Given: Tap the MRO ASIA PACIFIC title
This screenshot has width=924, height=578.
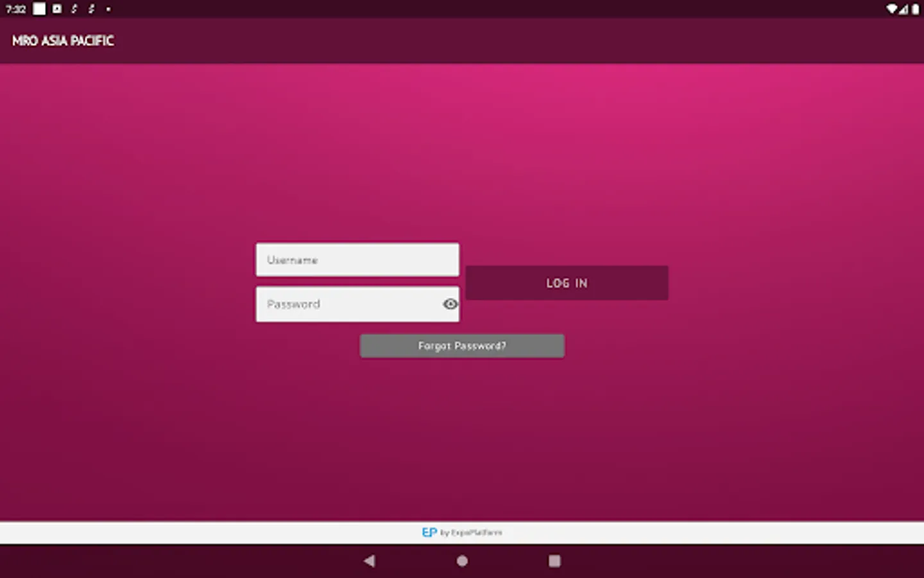Looking at the screenshot, I should (63, 40).
